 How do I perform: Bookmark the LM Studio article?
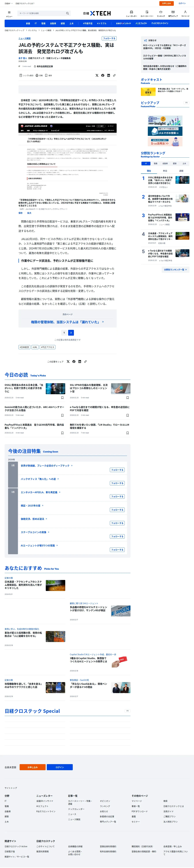[x=127, y=433]
